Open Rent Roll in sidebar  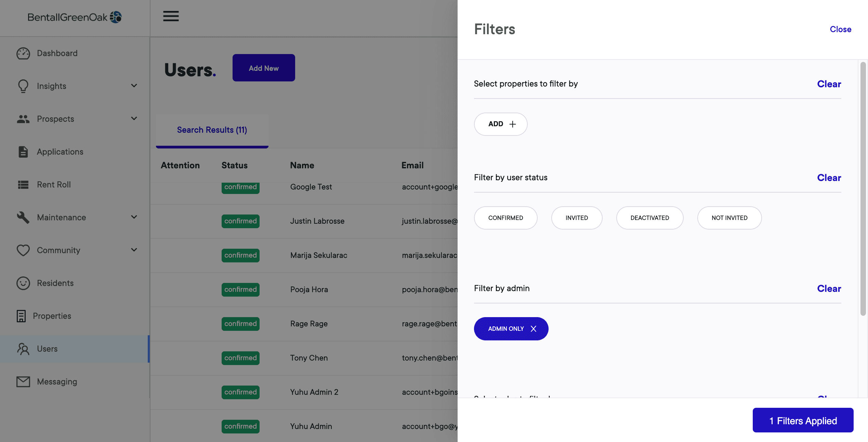tap(75, 185)
